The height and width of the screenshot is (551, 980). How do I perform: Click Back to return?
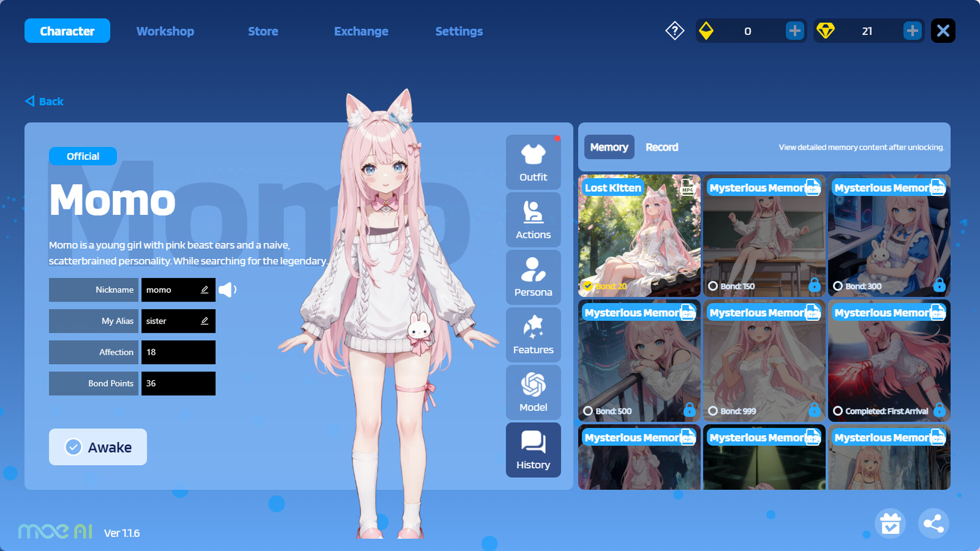click(44, 101)
